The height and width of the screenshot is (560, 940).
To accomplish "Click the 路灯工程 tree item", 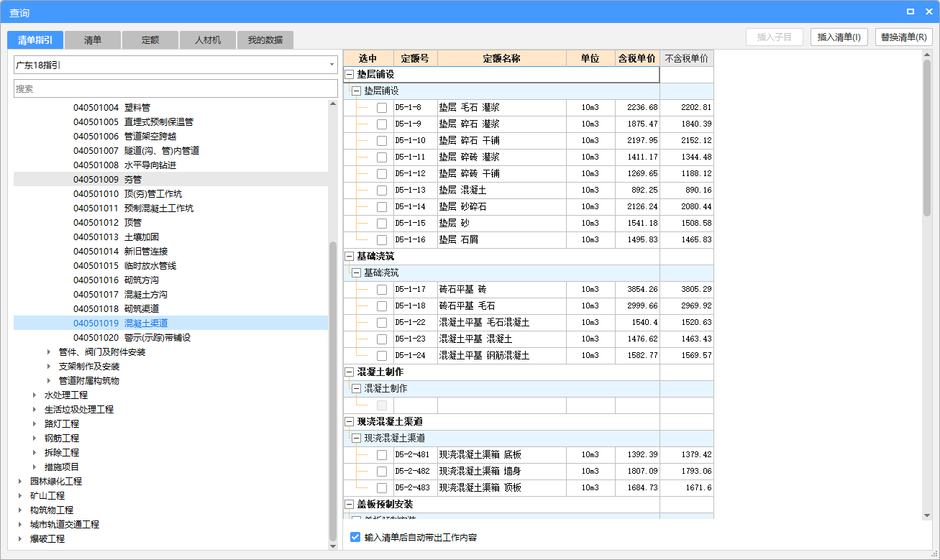I will click(62, 424).
